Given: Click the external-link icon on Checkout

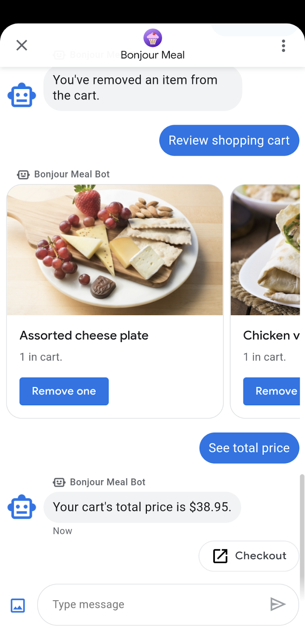Looking at the screenshot, I should pyautogui.click(x=220, y=556).
